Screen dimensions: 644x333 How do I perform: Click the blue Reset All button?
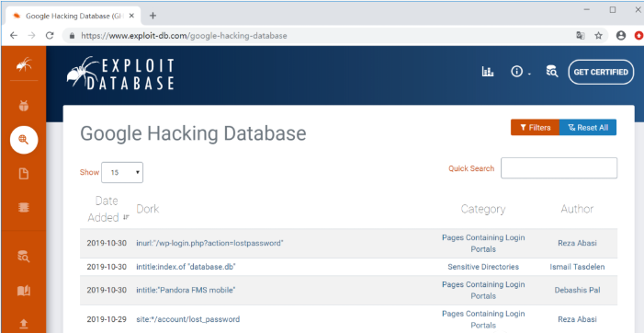pos(588,128)
